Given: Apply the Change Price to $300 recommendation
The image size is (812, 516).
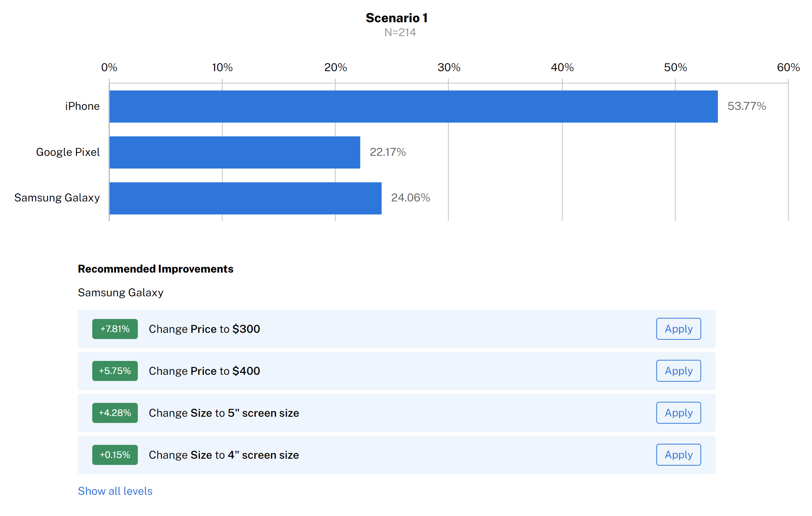Looking at the screenshot, I should pyautogui.click(x=678, y=329).
